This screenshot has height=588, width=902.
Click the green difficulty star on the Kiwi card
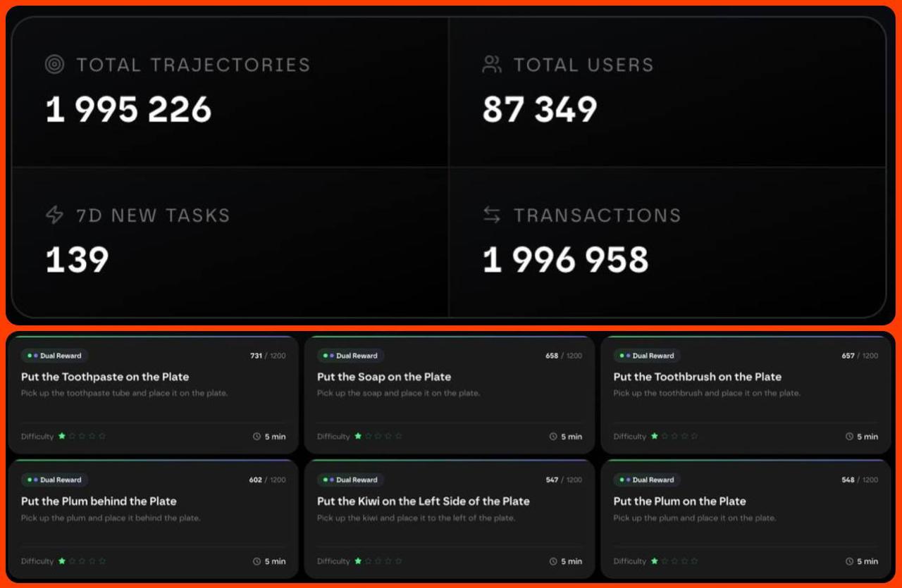coord(358,561)
